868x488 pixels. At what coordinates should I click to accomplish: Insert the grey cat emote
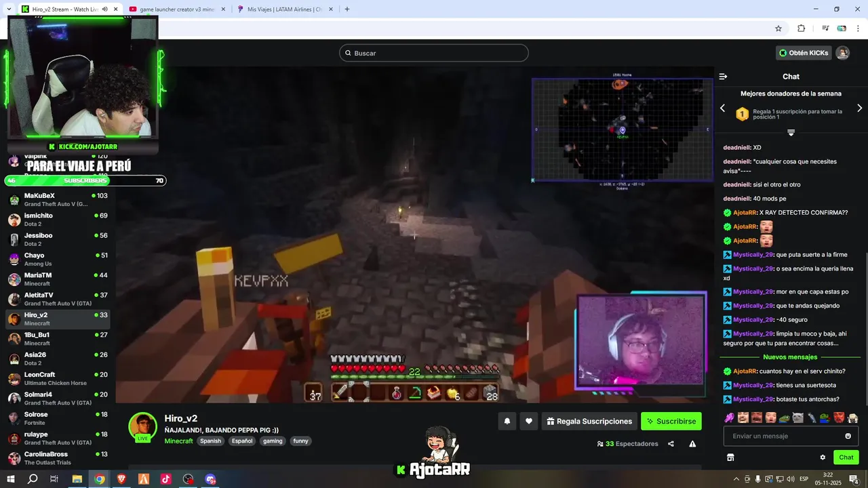pos(798,418)
